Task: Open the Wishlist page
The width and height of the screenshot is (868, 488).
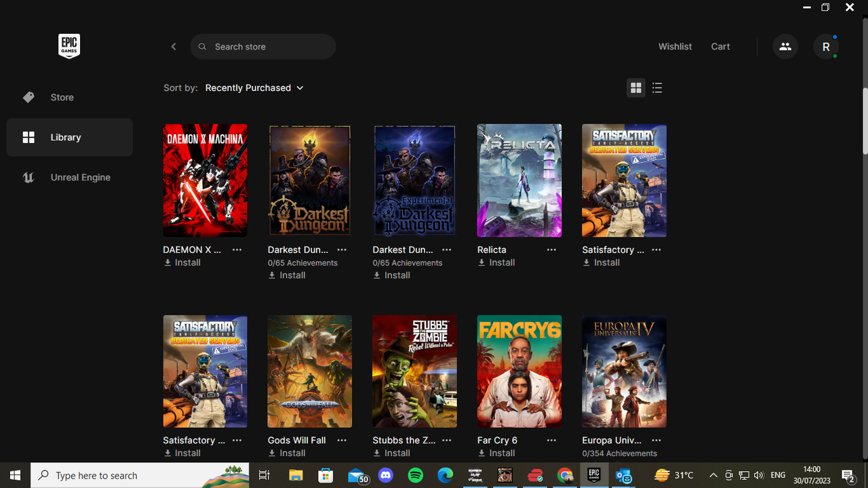Action: 675,47
